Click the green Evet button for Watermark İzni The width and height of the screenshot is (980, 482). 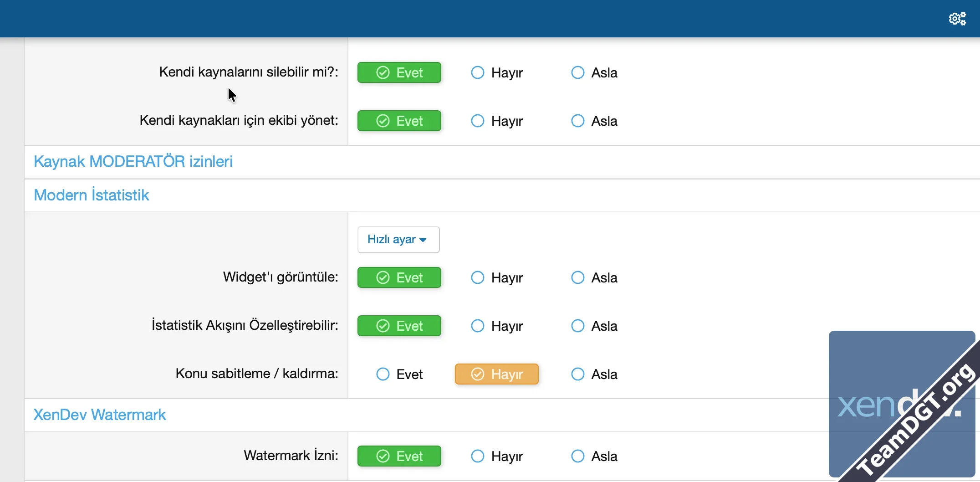point(399,456)
